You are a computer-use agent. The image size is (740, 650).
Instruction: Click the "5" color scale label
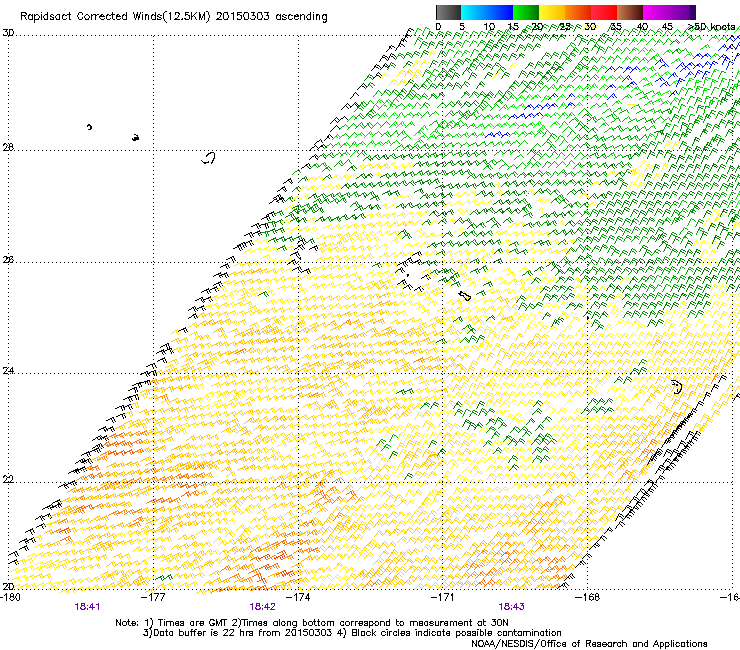[x=462, y=27]
